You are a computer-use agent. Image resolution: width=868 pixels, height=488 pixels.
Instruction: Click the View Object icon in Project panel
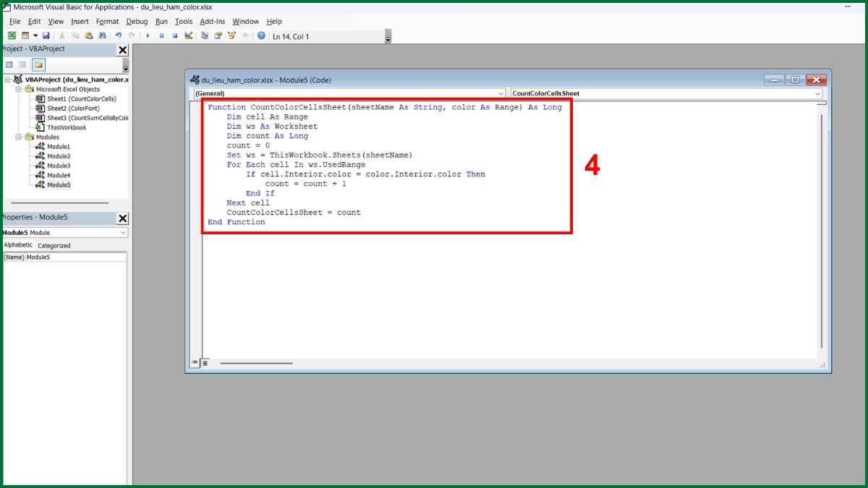coord(22,64)
